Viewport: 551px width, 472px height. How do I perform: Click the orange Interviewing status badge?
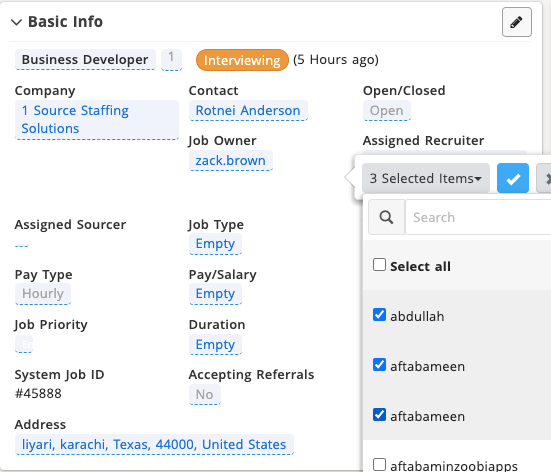(242, 60)
